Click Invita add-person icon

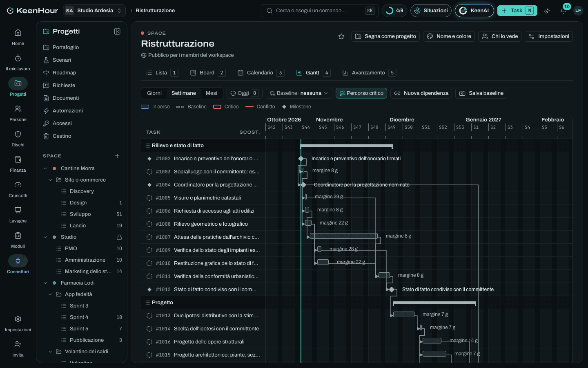pyautogui.click(x=18, y=349)
